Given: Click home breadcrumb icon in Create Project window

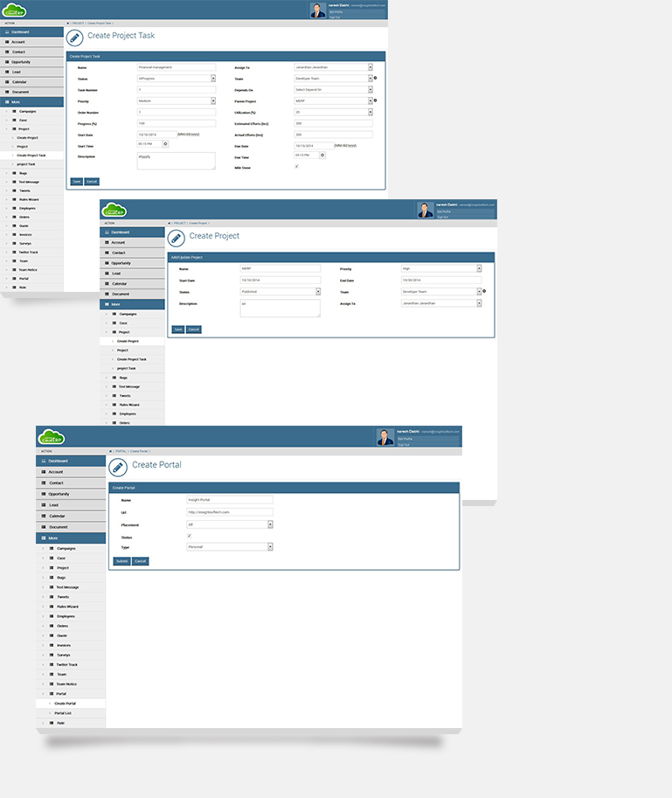Looking at the screenshot, I should coord(170,223).
